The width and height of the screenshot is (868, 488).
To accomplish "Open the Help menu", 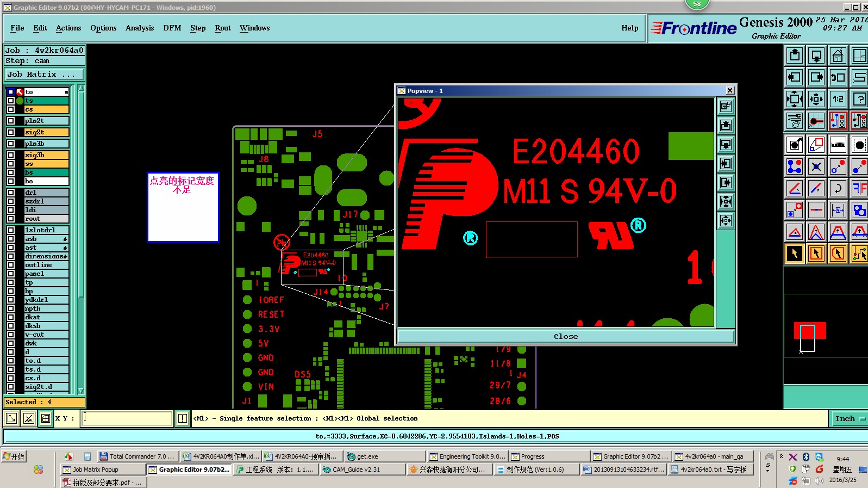I will pyautogui.click(x=630, y=28).
